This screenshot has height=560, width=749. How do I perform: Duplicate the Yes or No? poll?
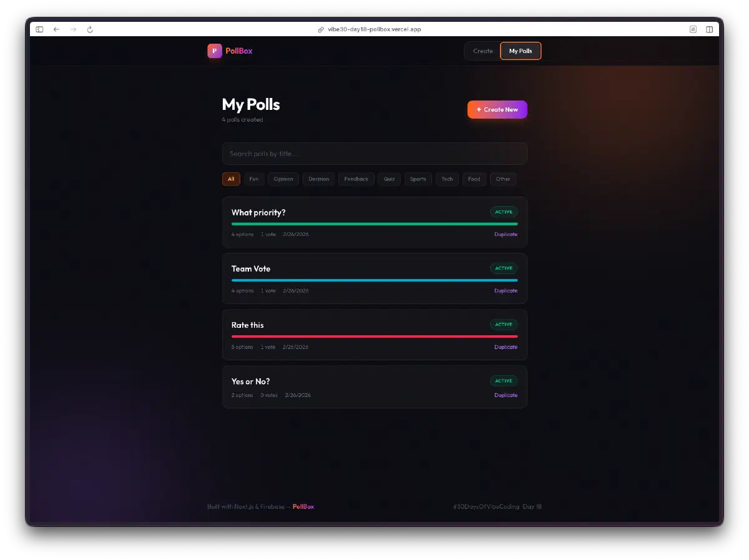pos(506,395)
